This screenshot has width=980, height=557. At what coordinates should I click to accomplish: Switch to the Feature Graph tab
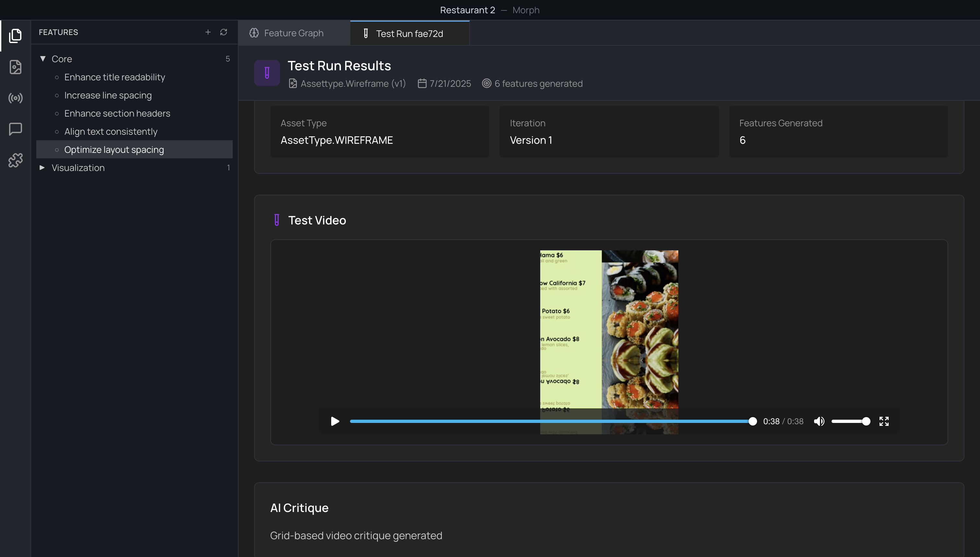pos(293,33)
